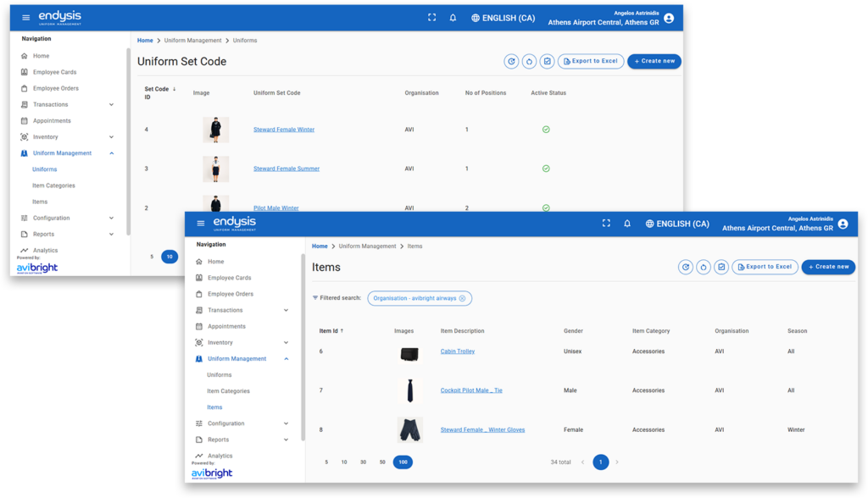The image size is (868, 498).
Task: Toggle fullscreen icon in Uniform Set Code window
Action: pyautogui.click(x=431, y=18)
